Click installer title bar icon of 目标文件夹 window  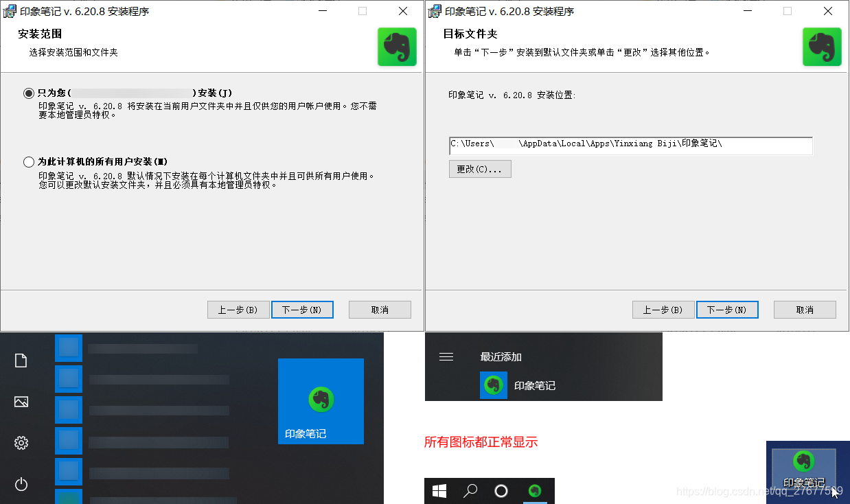pyautogui.click(x=435, y=11)
